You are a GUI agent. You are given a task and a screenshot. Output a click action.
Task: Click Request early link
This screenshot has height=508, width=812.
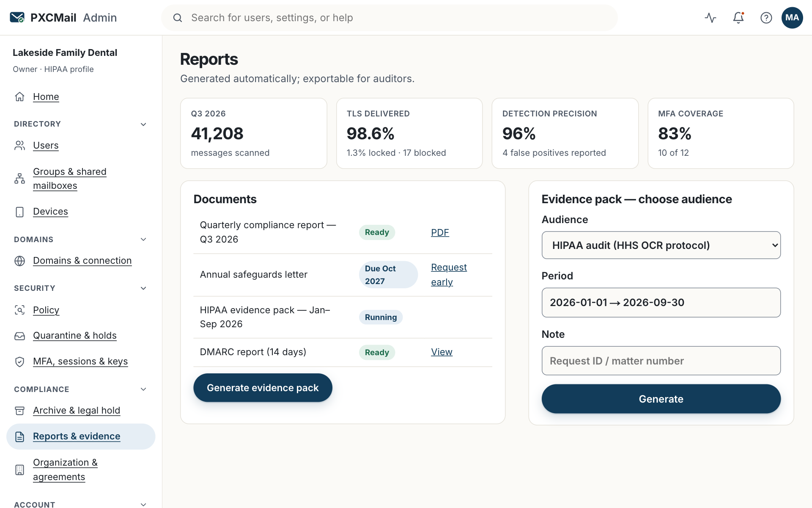[x=449, y=275]
